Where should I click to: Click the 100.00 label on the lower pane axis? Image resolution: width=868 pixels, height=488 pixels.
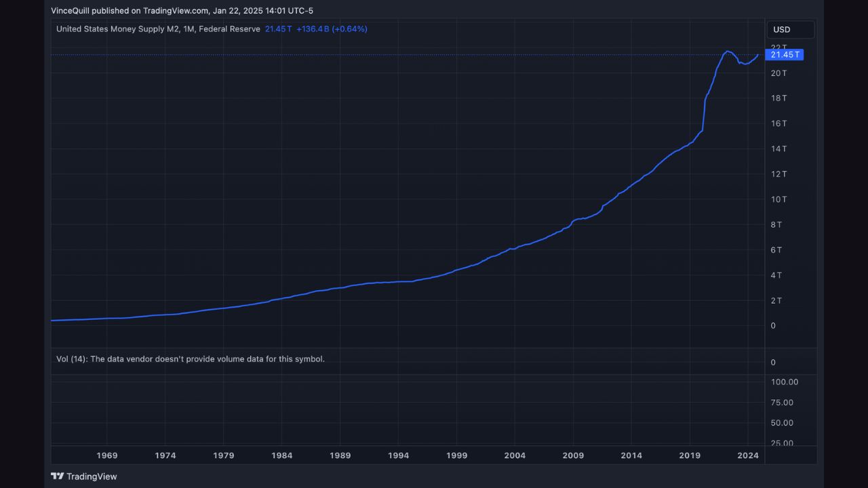click(x=785, y=382)
